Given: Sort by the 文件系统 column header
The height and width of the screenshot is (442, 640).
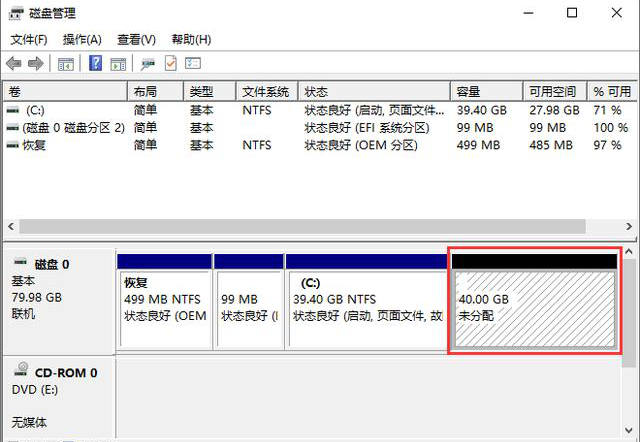Looking at the screenshot, I should tap(267, 91).
